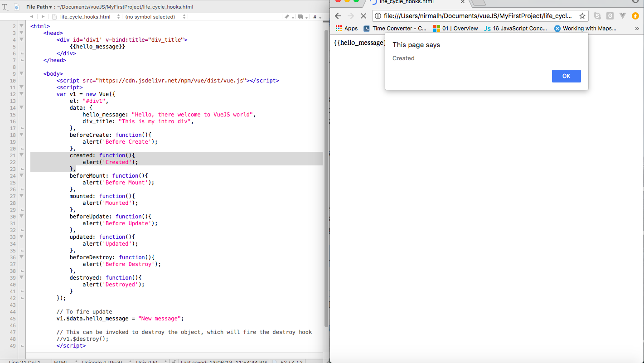Open the marker pencil menu in BBEdit navigation bar

point(288,17)
